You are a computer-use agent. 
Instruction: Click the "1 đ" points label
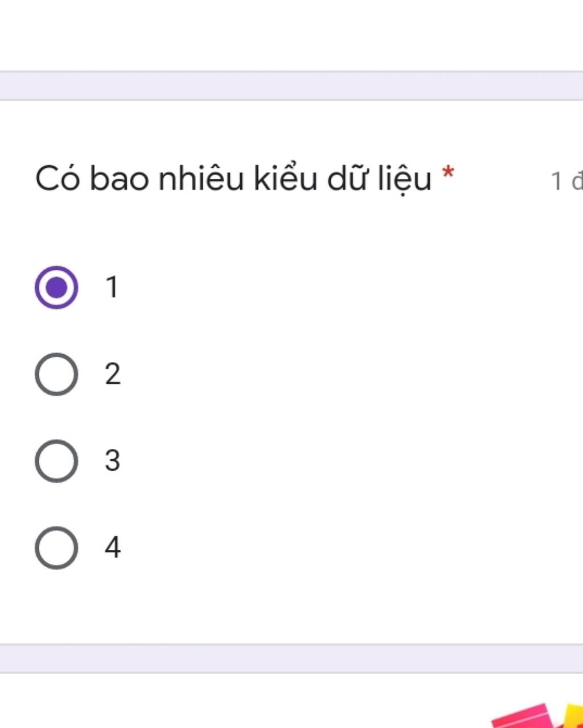click(x=567, y=182)
